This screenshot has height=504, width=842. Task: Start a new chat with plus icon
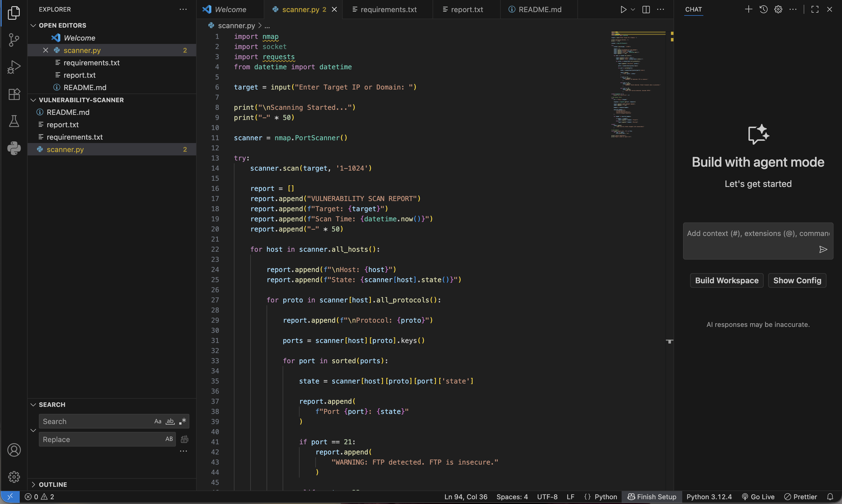(748, 9)
